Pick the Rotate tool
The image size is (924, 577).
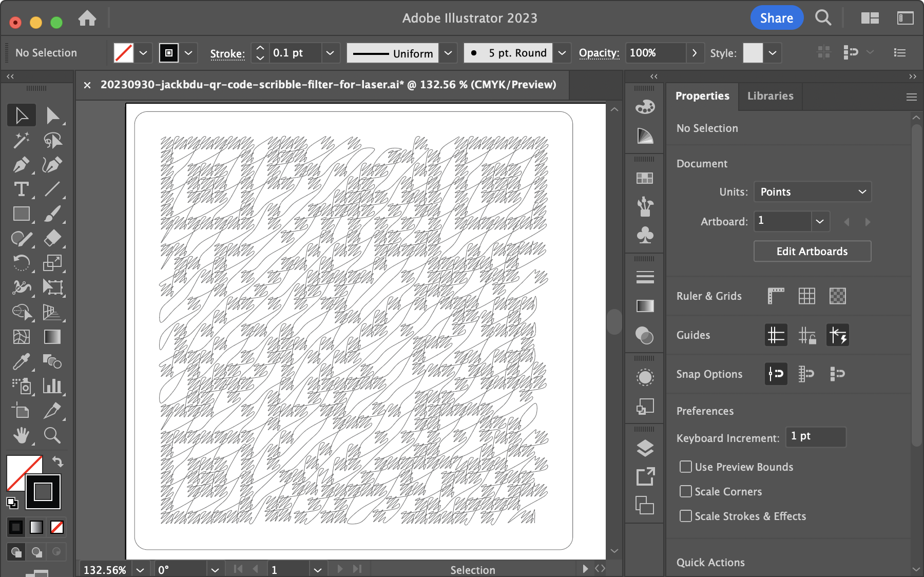tap(21, 263)
